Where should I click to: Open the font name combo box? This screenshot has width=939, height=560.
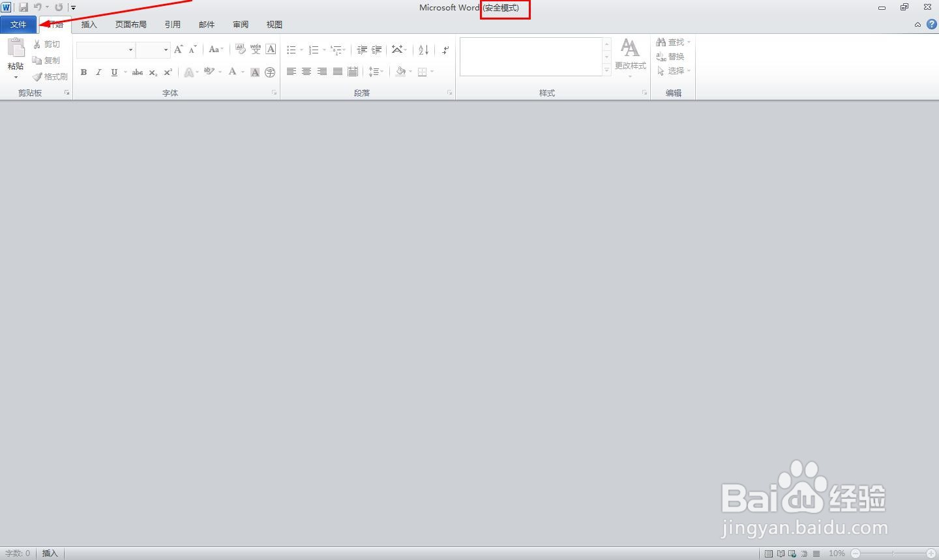point(106,50)
